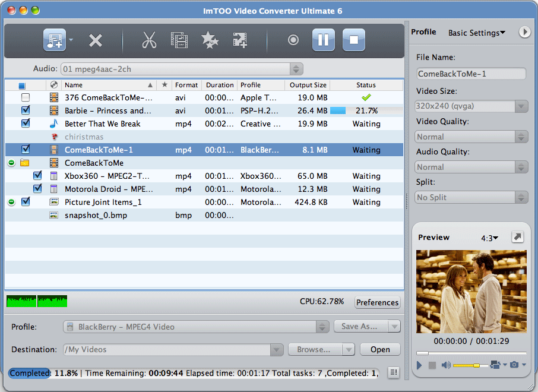Click the Remove (X) toolbar icon
538x392 pixels.
coord(96,40)
